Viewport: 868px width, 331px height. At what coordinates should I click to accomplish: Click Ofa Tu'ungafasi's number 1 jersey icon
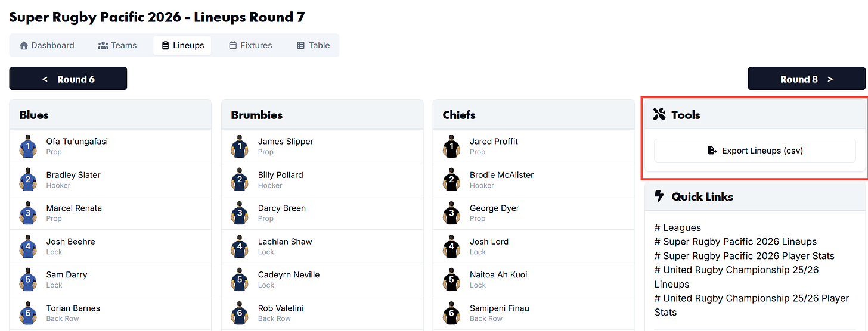tap(27, 146)
